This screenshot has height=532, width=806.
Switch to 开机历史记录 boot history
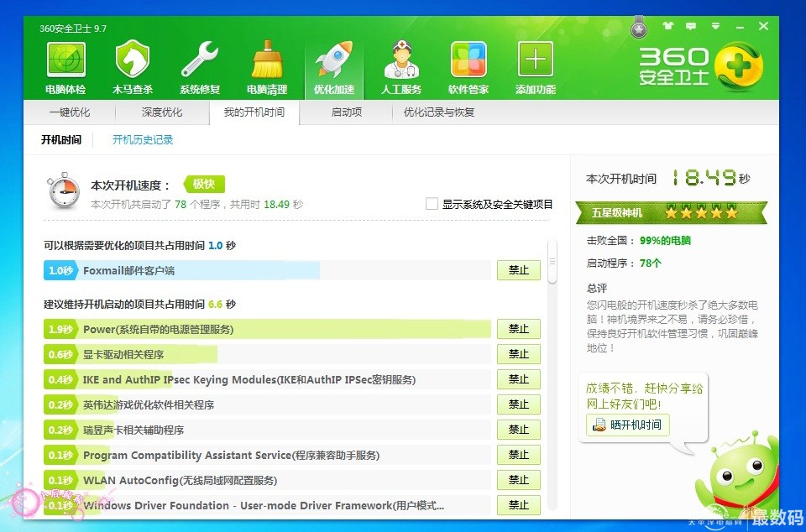pos(141,140)
